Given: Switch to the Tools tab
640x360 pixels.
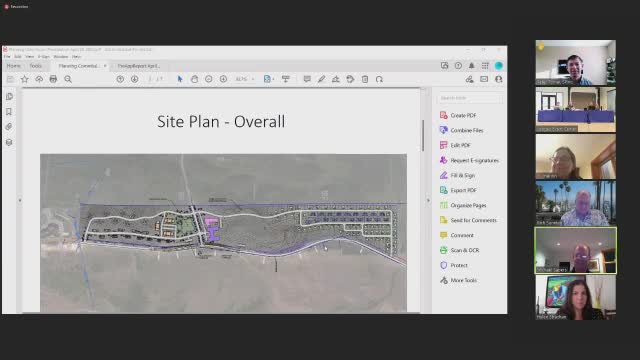Looking at the screenshot, I should pos(36,66).
